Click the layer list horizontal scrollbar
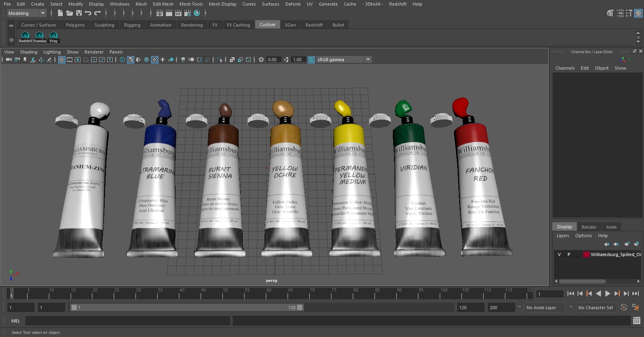The image size is (644, 337). [582, 281]
